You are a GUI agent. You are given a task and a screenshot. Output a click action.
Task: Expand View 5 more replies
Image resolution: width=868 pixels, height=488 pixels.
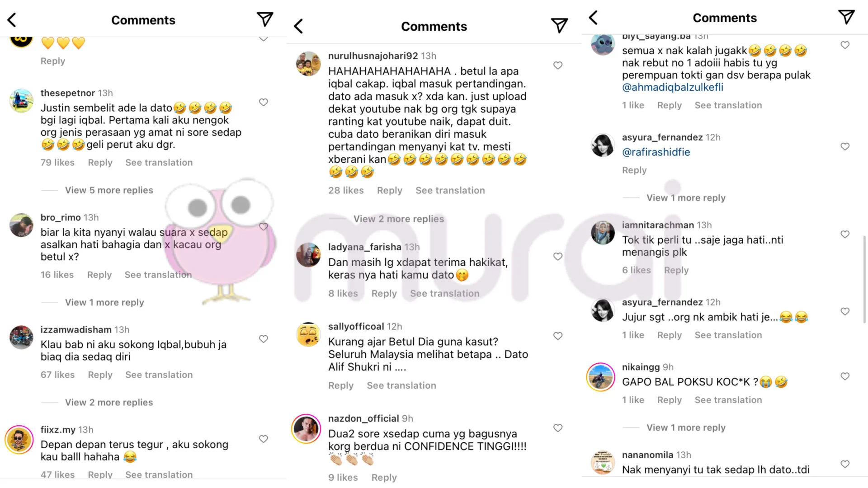109,190
